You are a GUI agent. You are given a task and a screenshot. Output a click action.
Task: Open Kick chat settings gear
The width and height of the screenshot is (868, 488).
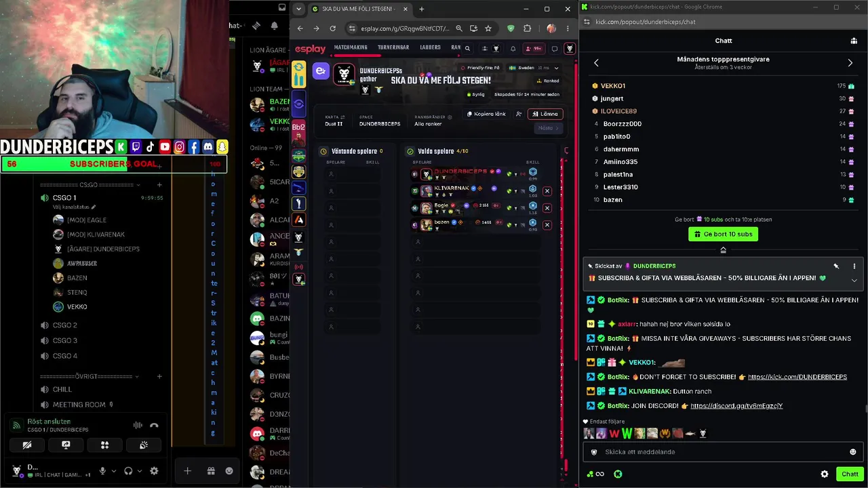point(825,474)
